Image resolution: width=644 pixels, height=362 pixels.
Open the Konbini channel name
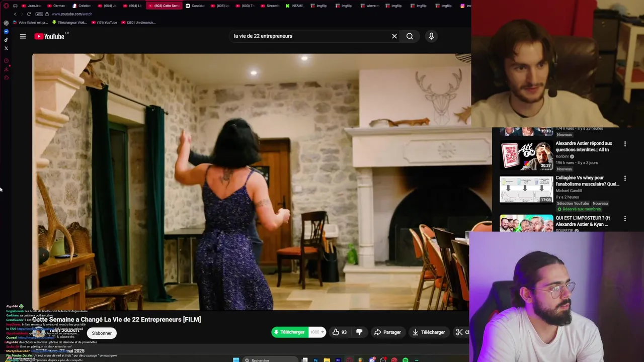(562, 156)
